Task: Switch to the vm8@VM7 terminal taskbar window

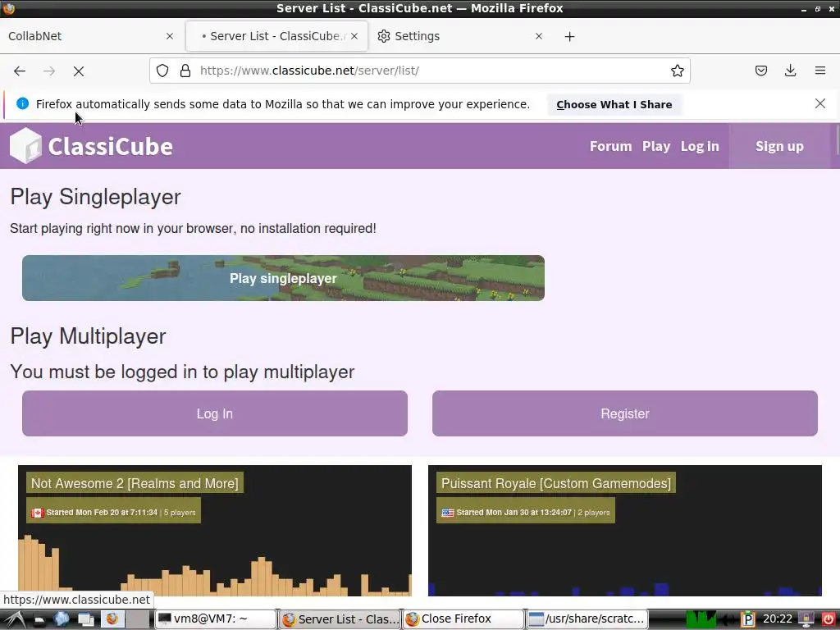Action: pos(216,619)
